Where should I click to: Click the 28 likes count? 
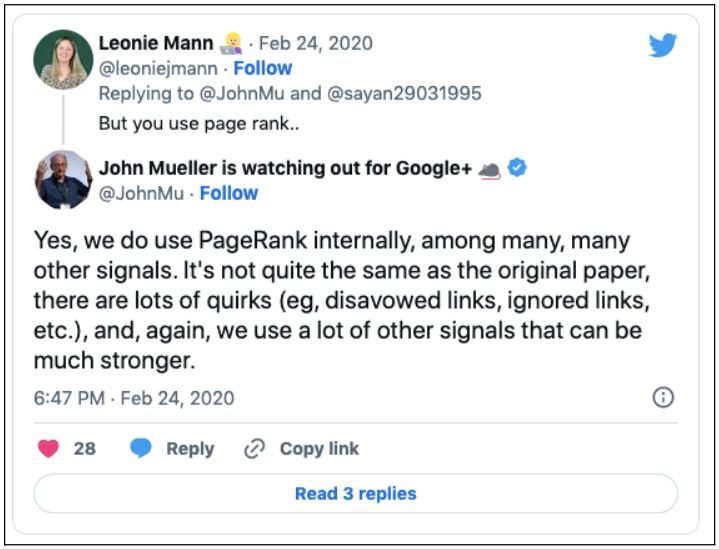(x=85, y=449)
